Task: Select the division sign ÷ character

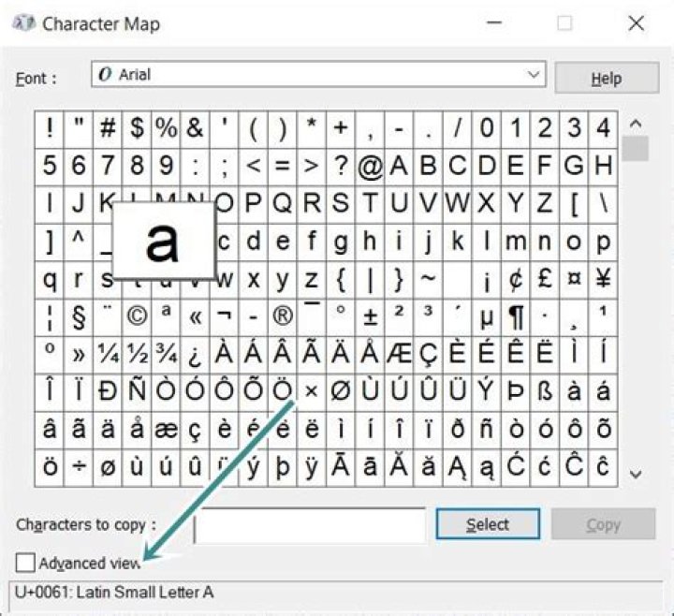Action: (x=79, y=466)
